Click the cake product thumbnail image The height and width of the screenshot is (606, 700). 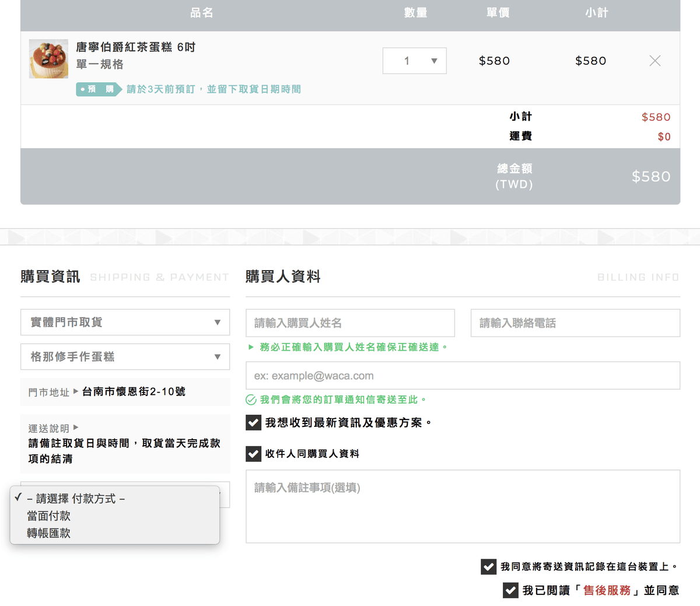[48, 59]
